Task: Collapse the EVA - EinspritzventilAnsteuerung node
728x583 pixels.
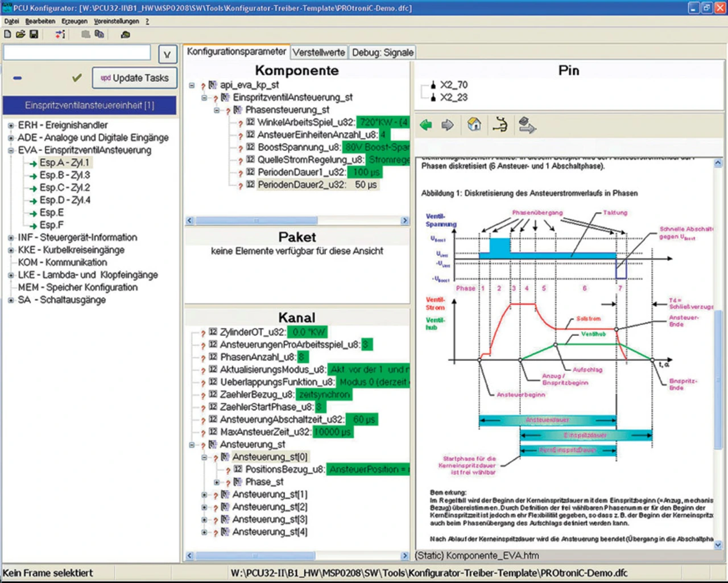Action: tap(11, 151)
